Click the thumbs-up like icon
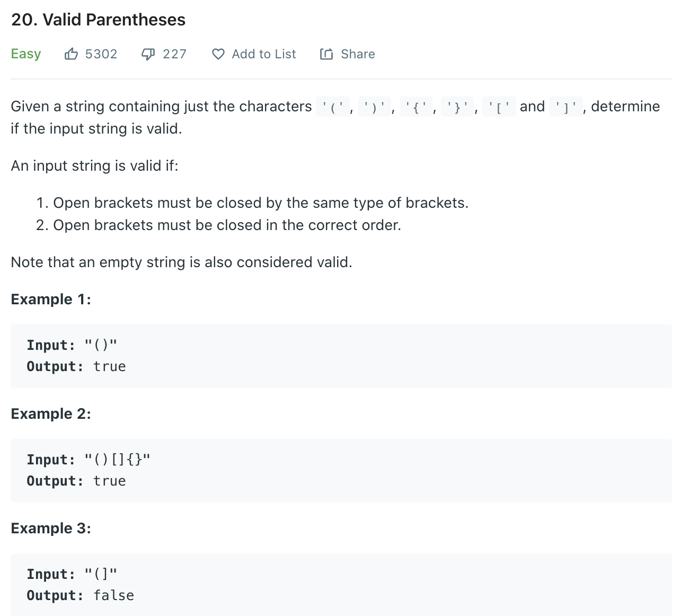Viewport: 689px width, 616px height. coord(71,54)
